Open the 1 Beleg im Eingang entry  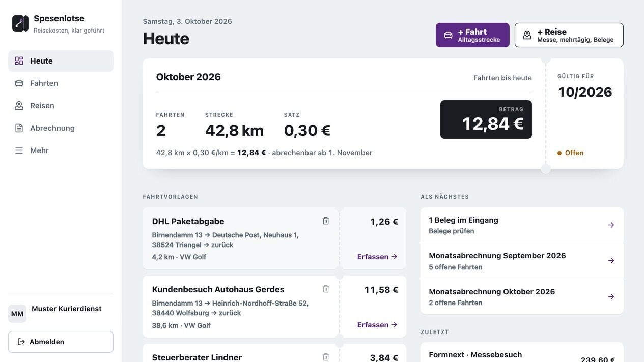click(x=522, y=225)
